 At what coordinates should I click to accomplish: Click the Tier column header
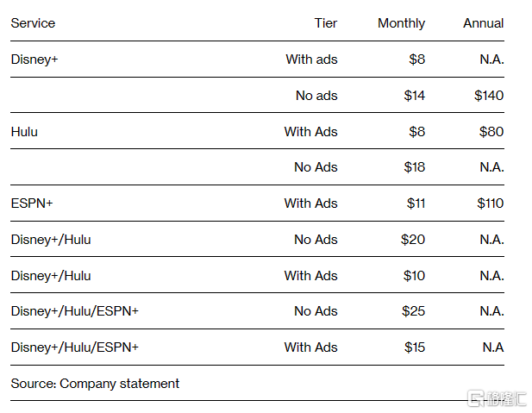(326, 23)
